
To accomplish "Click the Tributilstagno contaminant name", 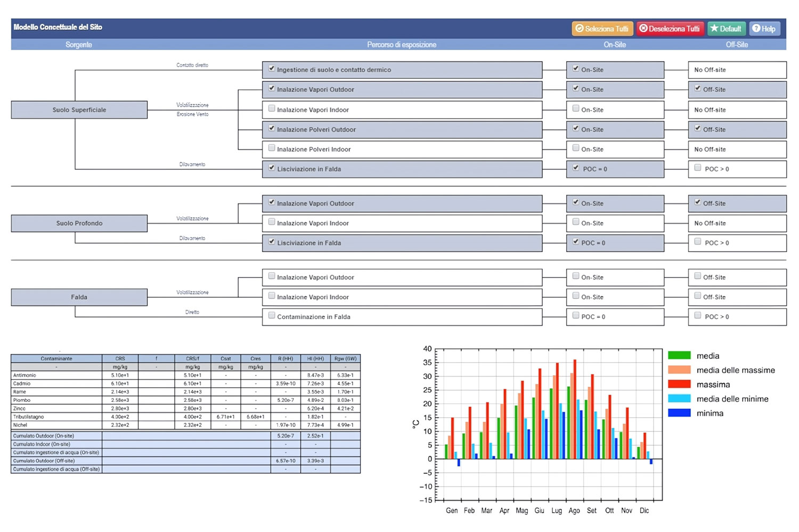I will pyautogui.click(x=28, y=416).
